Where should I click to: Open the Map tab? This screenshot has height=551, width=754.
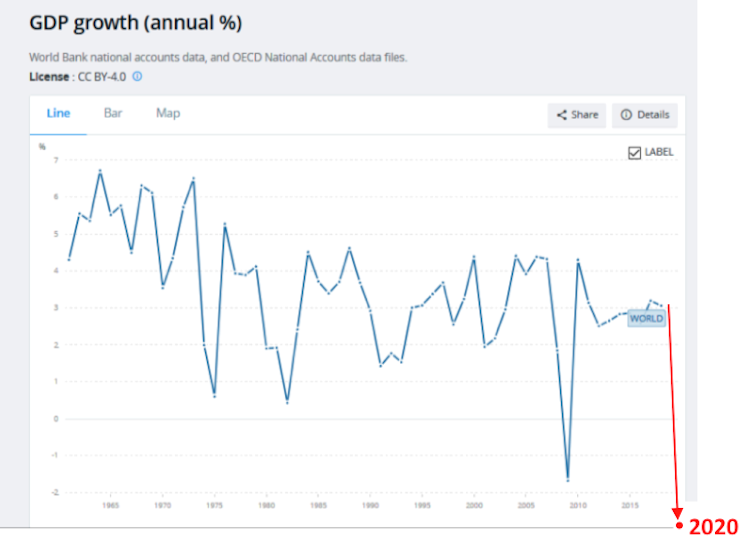click(x=168, y=113)
